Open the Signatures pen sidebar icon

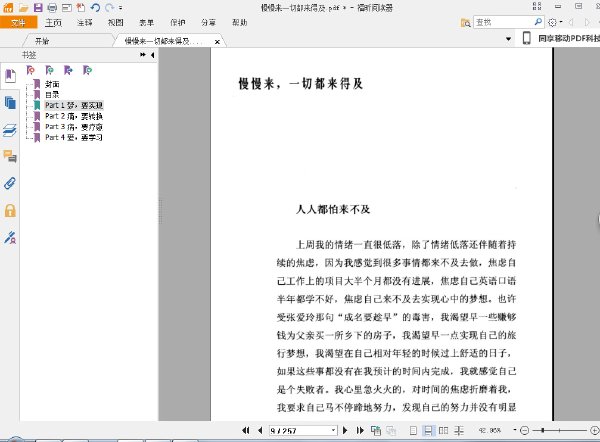click(10, 237)
